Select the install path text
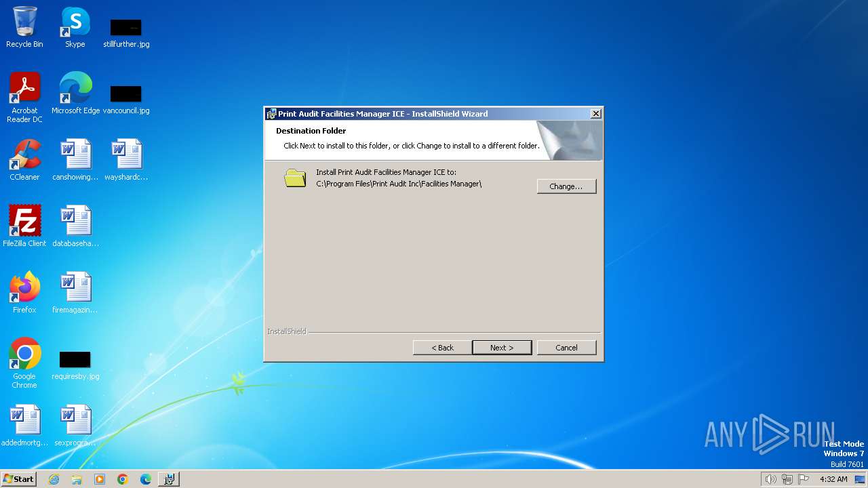This screenshot has width=868, height=488. pos(399,184)
